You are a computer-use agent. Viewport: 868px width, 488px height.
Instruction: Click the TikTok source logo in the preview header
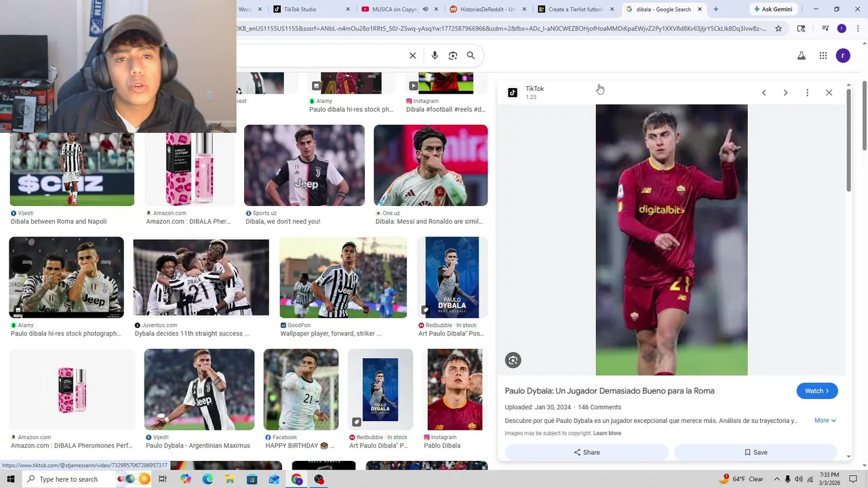513,93
